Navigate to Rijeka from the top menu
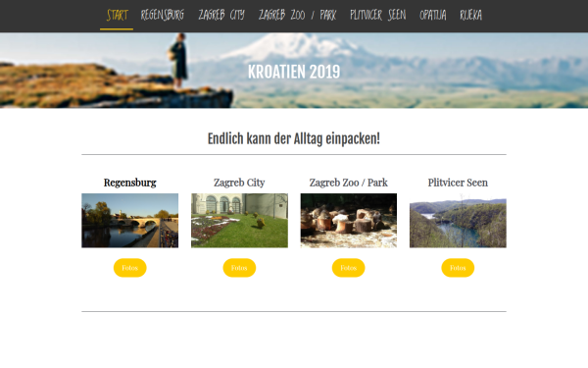 click(x=470, y=16)
